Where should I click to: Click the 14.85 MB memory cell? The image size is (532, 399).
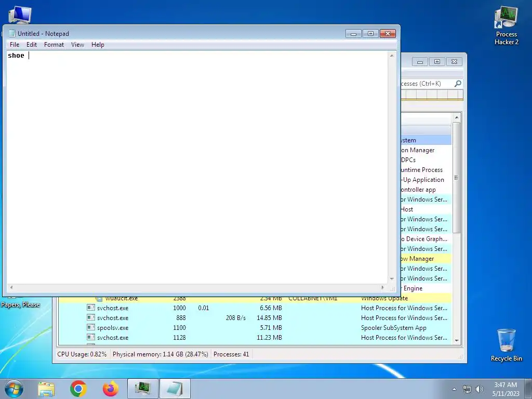point(269,317)
